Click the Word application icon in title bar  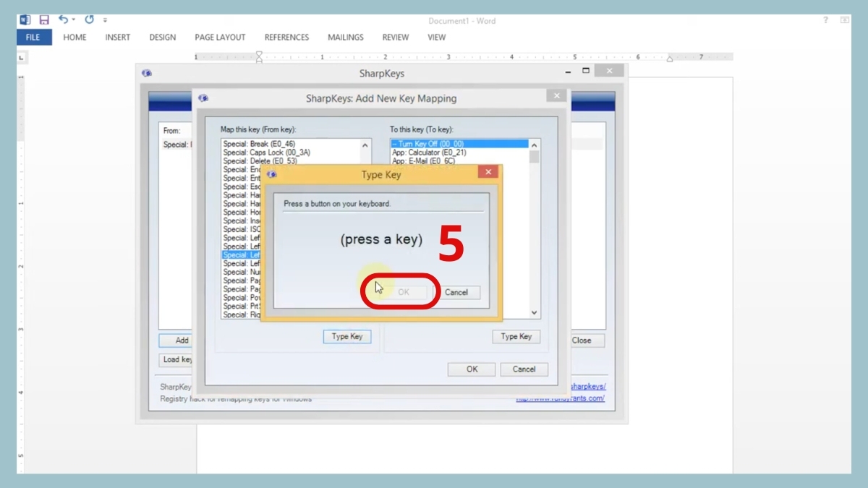(25, 20)
